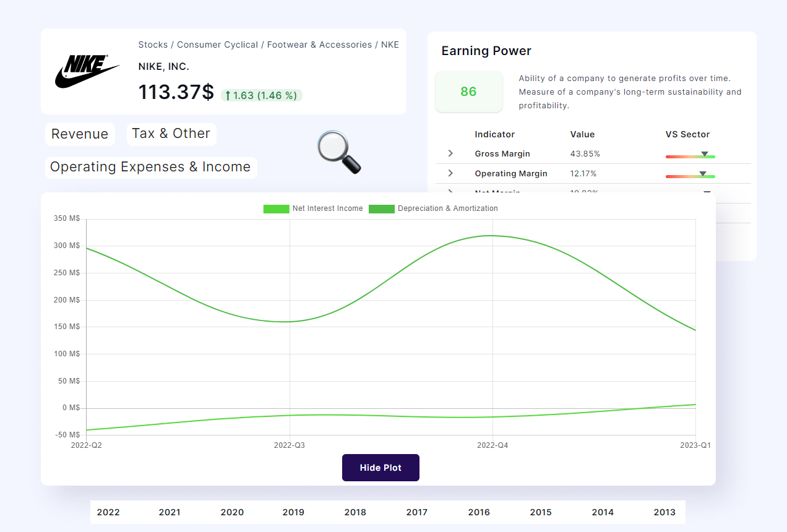Select the 2015 year column
This screenshot has height=532, width=787.
[541, 512]
